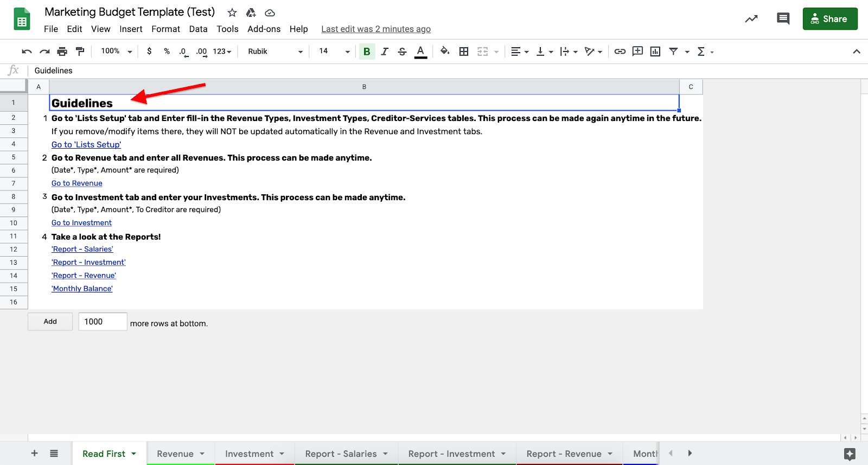Open the Data menu
Screen dimensions: 868x465
click(198, 29)
